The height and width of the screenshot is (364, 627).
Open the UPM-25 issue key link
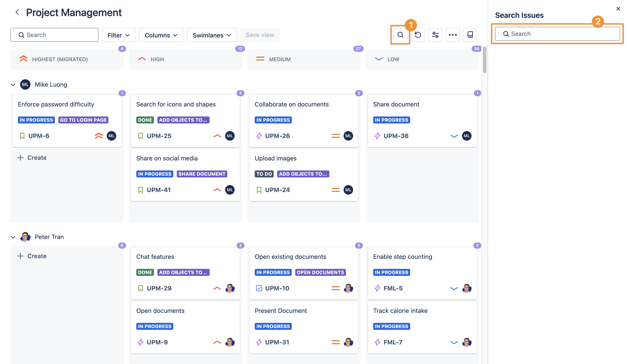tap(159, 136)
